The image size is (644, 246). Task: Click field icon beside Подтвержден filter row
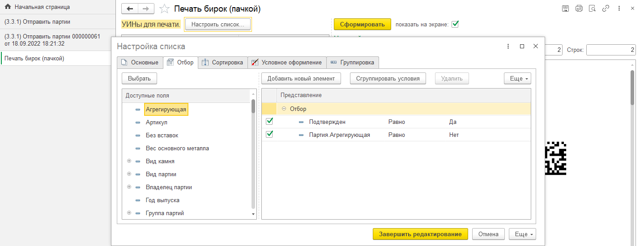pyautogui.click(x=301, y=122)
